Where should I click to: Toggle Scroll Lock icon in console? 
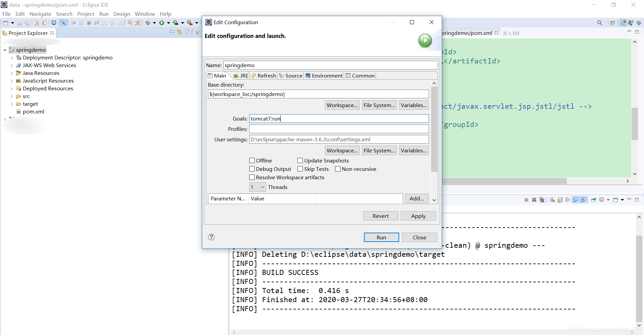pyautogui.click(x=560, y=200)
